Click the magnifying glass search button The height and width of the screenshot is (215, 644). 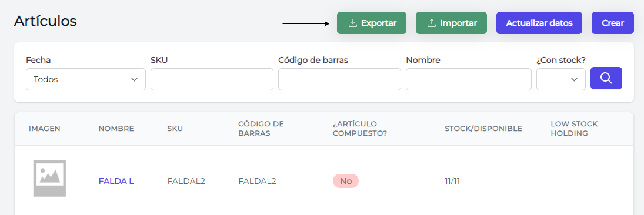pyautogui.click(x=606, y=78)
